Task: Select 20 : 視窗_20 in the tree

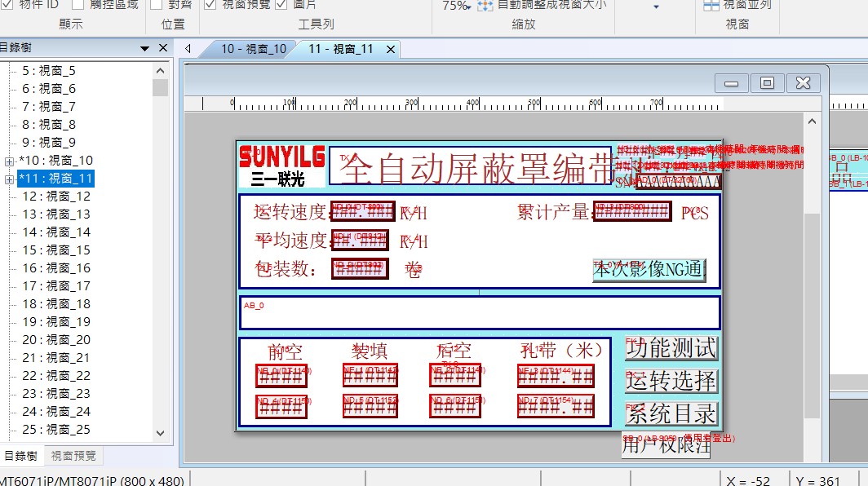Action: (x=55, y=340)
